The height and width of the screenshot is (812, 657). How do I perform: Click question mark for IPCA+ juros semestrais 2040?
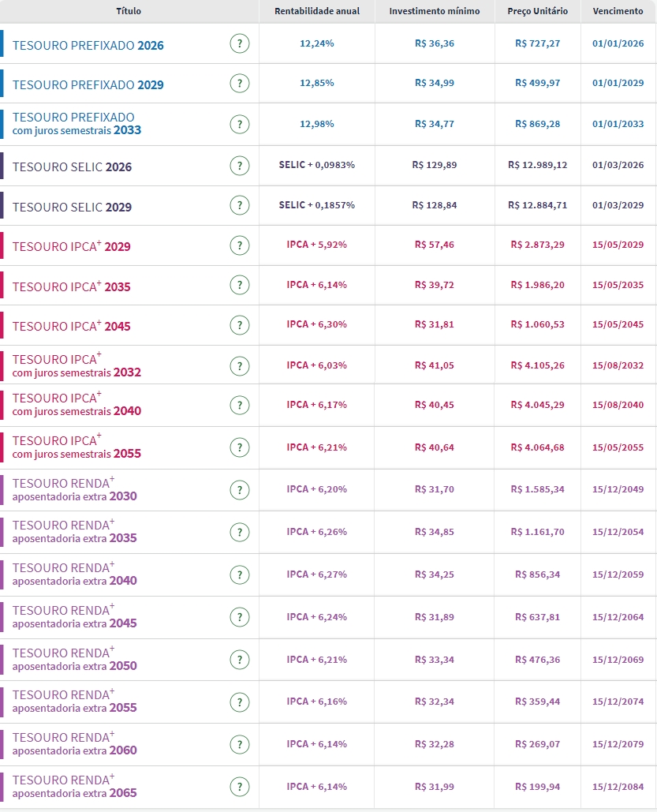pos(240,405)
